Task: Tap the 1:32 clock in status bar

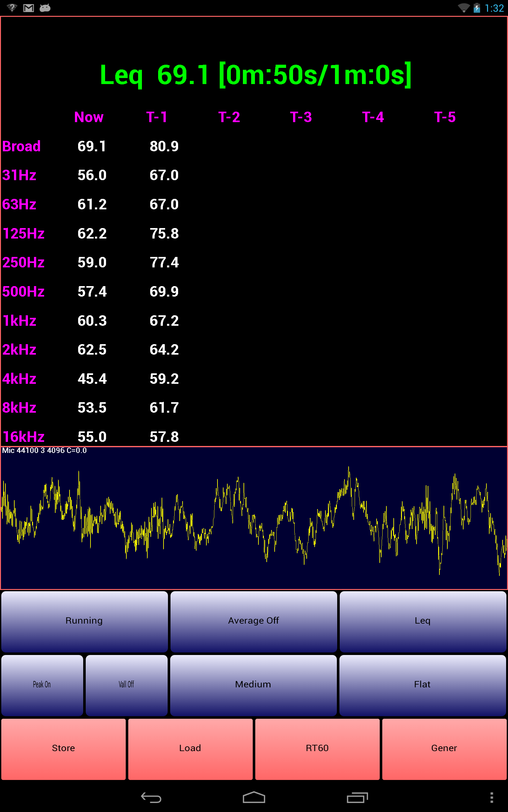Action: (x=494, y=8)
